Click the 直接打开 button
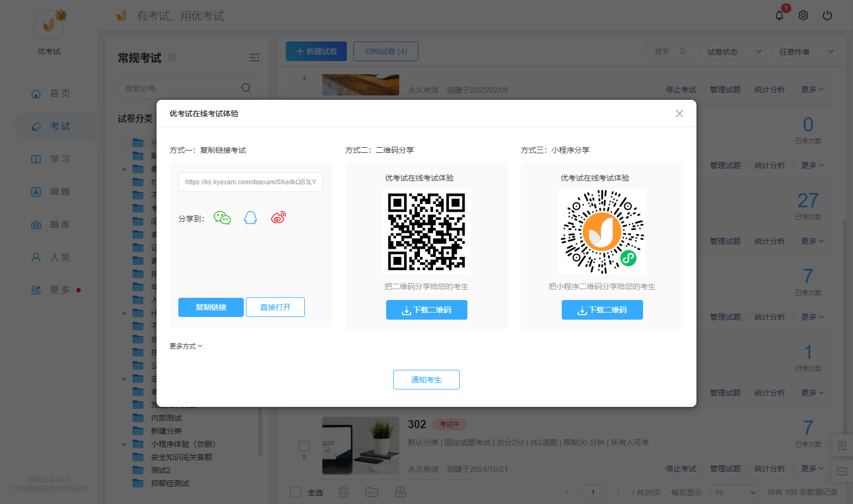This screenshot has width=853, height=504. point(275,307)
